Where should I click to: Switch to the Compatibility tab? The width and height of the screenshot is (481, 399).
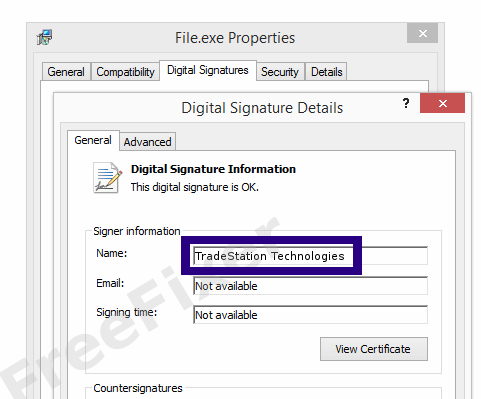click(125, 72)
